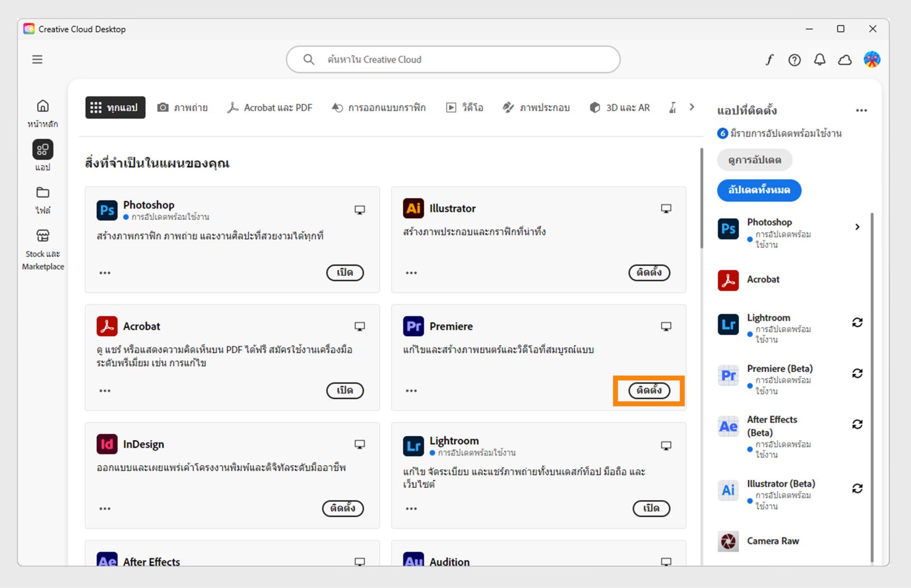Click the Lightroom card app icon

click(413, 446)
